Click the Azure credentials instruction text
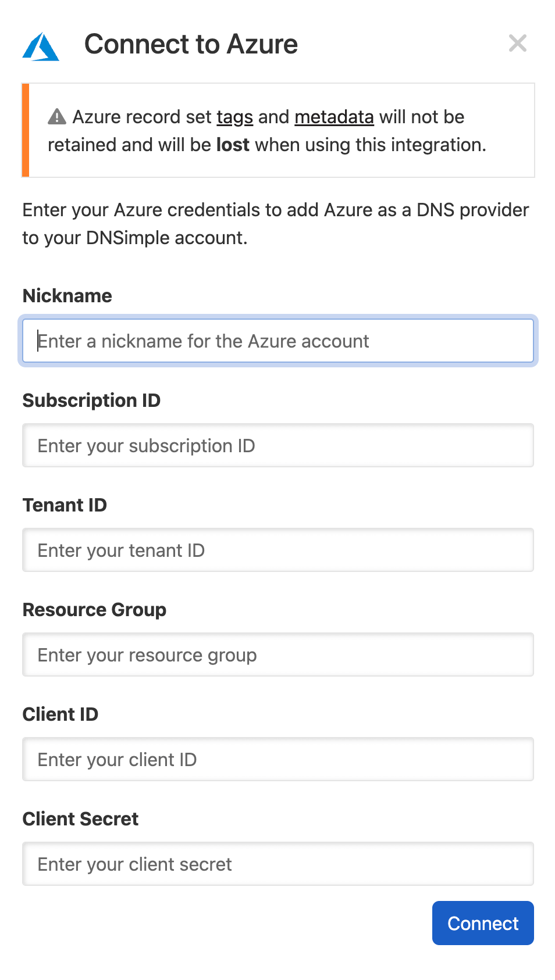The image size is (555, 980). coord(275,223)
